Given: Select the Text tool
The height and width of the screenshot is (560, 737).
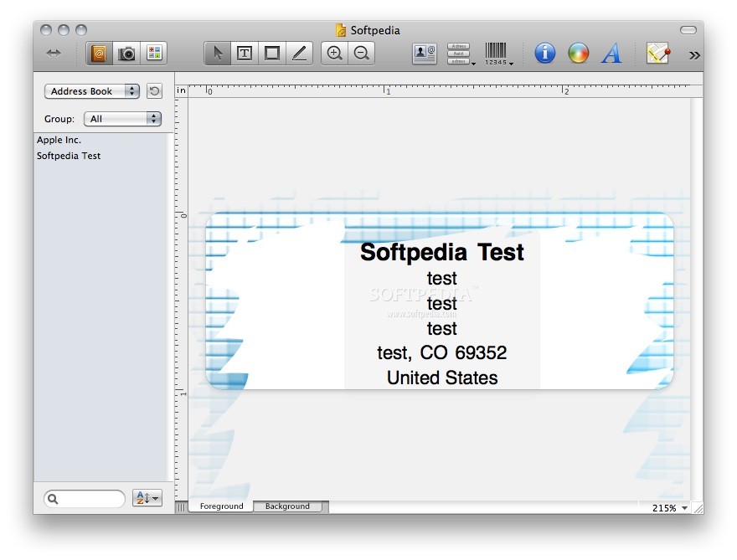Looking at the screenshot, I should click(x=245, y=53).
